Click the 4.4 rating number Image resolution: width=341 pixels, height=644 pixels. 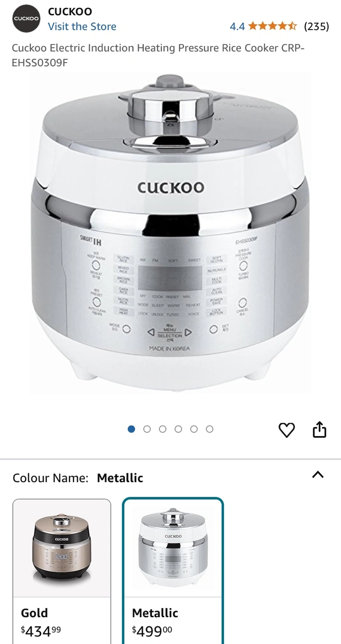pos(237,26)
